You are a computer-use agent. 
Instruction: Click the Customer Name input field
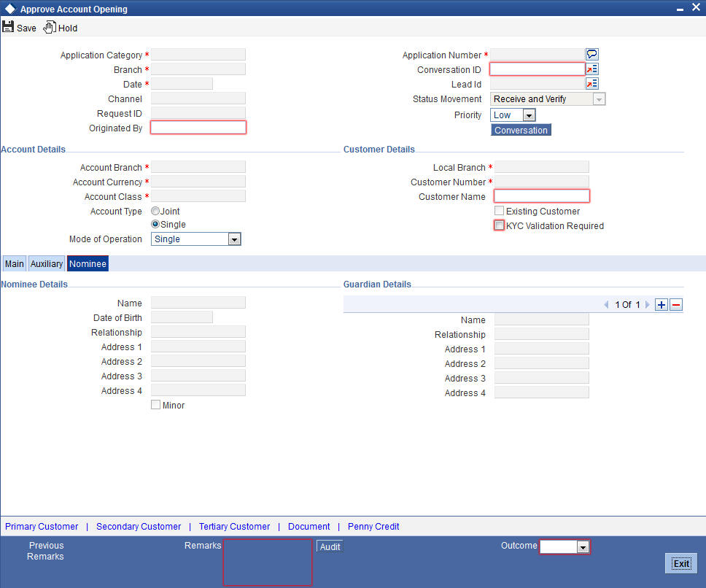542,196
